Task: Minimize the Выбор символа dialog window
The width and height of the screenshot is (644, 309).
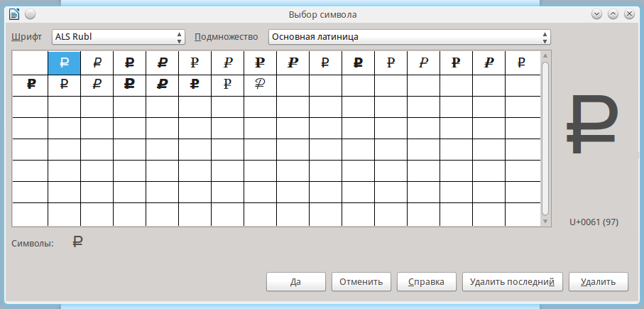Action: click(597, 13)
